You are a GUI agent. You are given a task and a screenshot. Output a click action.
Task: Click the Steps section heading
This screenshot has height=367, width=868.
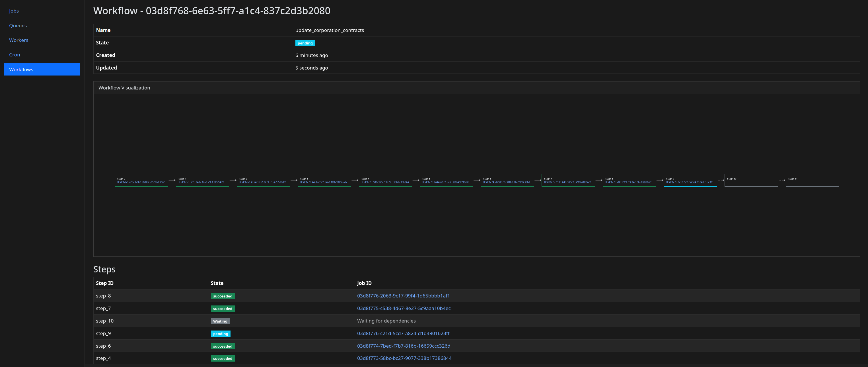coord(104,269)
